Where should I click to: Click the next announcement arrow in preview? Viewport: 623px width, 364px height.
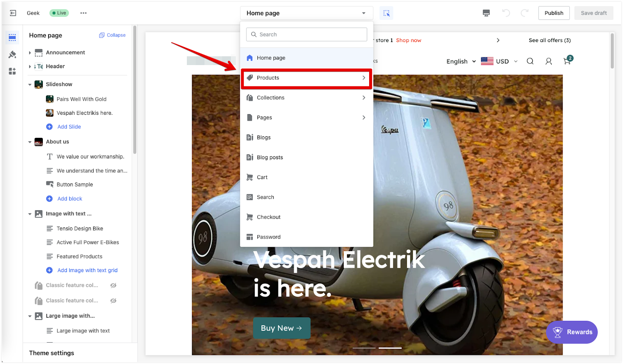click(498, 40)
